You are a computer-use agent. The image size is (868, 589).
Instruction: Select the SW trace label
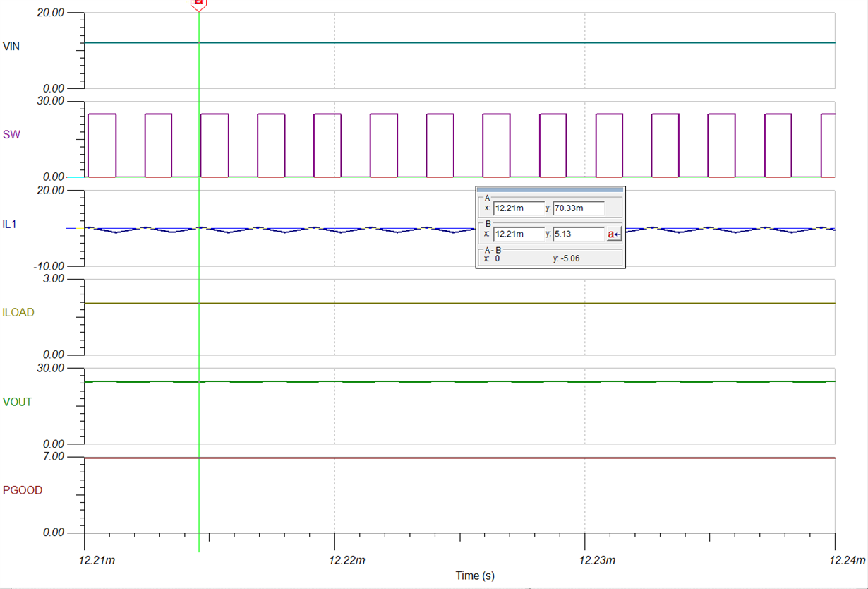pos(11,134)
